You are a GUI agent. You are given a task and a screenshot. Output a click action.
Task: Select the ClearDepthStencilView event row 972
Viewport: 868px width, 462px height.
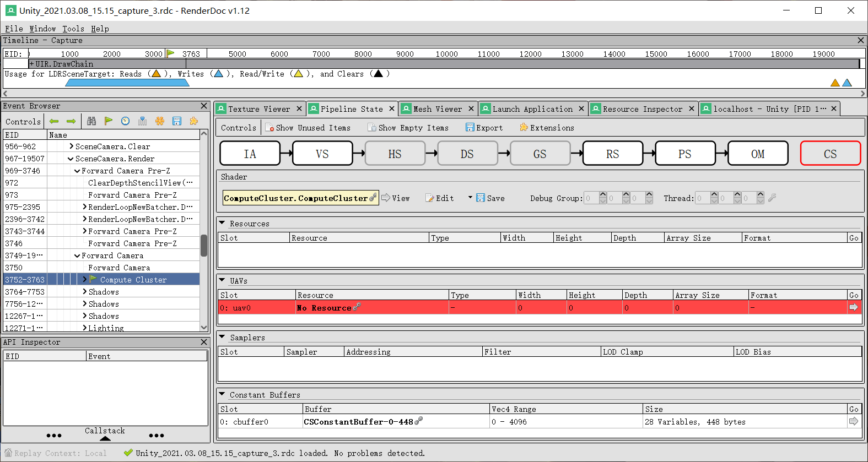101,183
